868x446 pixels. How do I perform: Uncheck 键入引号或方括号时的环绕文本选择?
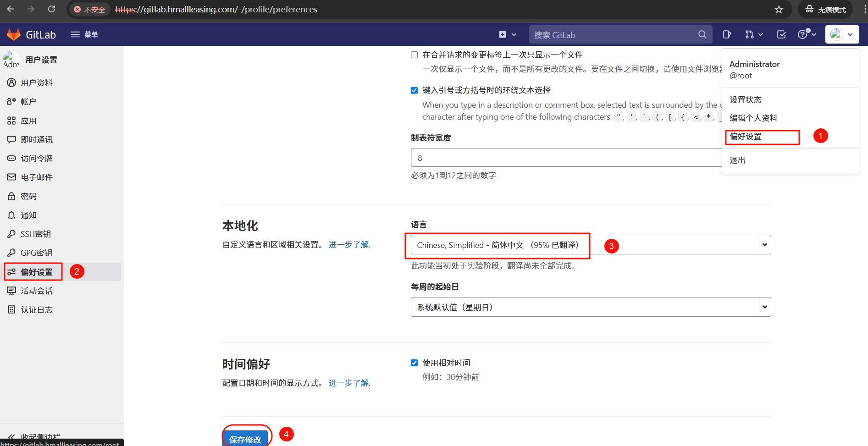coord(414,90)
